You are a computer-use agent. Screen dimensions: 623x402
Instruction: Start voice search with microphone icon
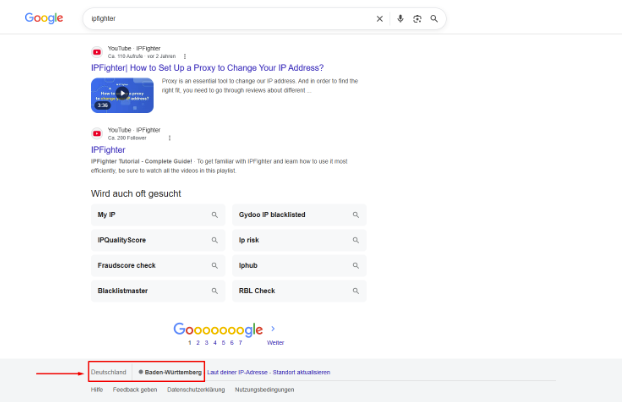[400, 19]
